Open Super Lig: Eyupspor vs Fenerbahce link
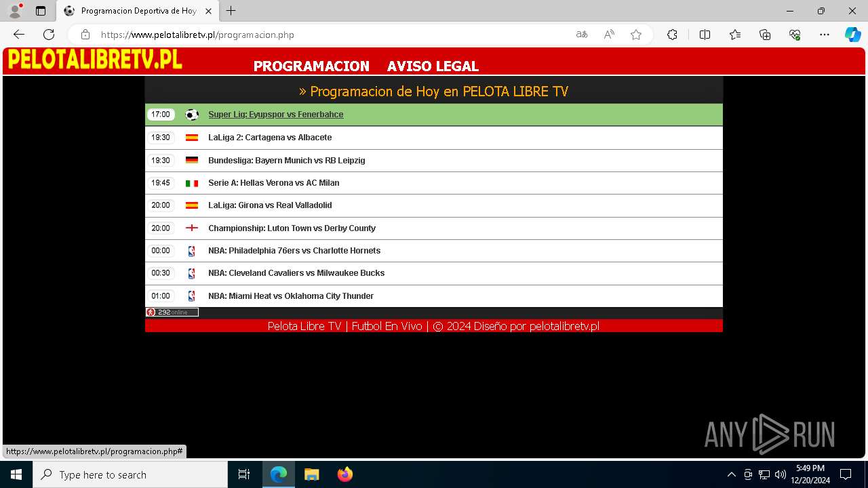This screenshot has width=868, height=488. (x=276, y=115)
